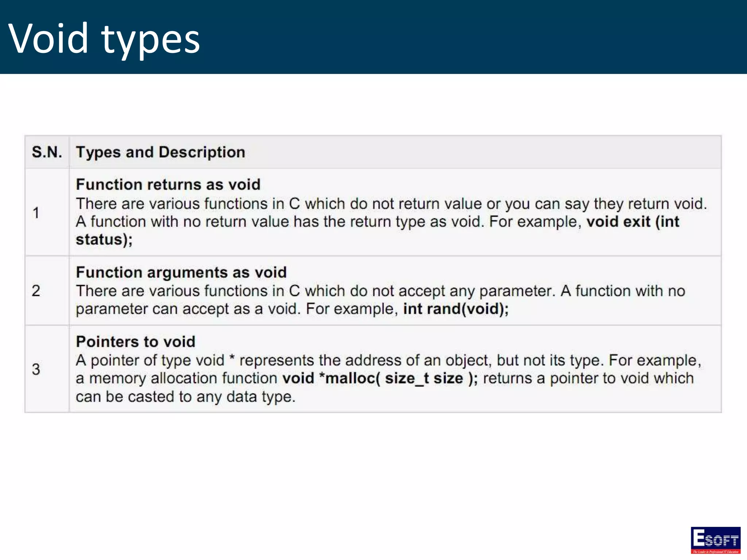Image resolution: width=747 pixels, height=560 pixels.
Task: Click the bold 'int rand(void);' example
Action: pos(456,309)
